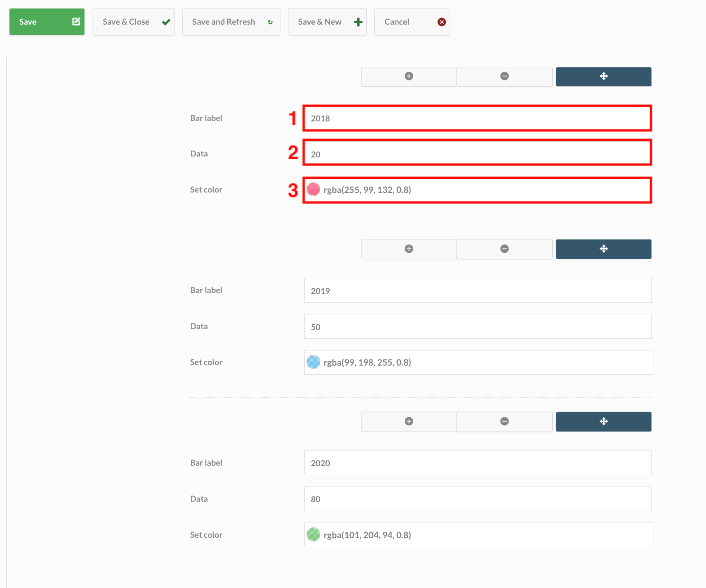This screenshot has height=588, width=706.
Task: Click the plus icon above the 2018 row
Action: [409, 76]
